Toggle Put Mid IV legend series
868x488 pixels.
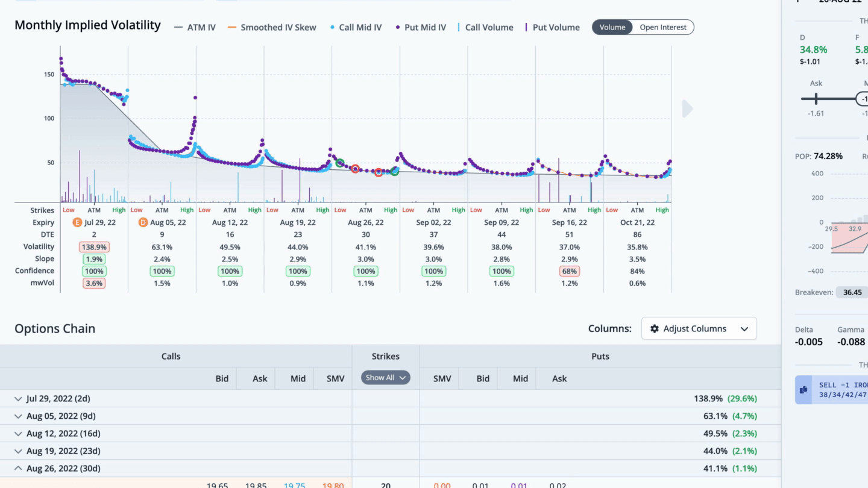pos(421,27)
